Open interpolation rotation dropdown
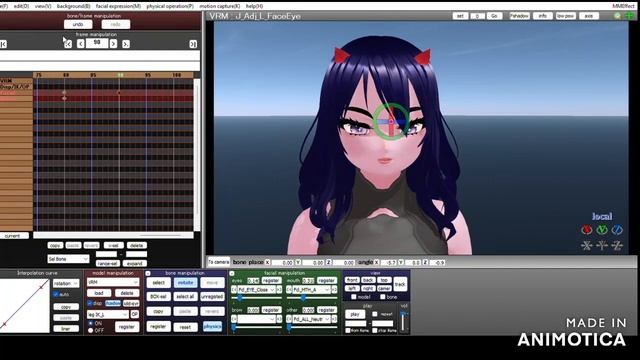The height and width of the screenshot is (360, 640). pyautogui.click(x=66, y=283)
